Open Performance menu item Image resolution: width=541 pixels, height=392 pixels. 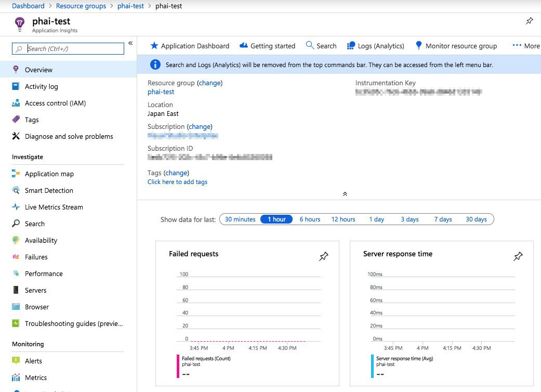click(68, 273)
